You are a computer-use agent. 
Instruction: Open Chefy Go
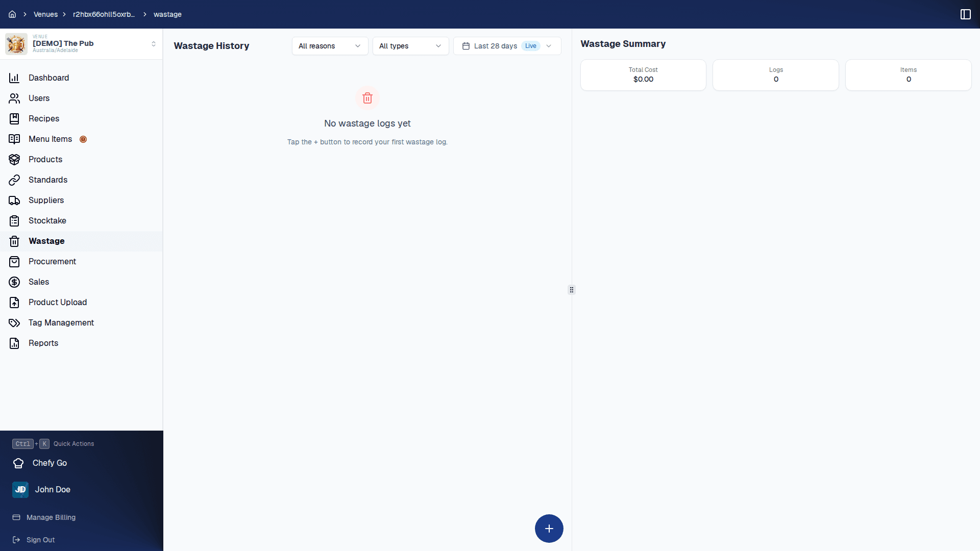click(50, 463)
